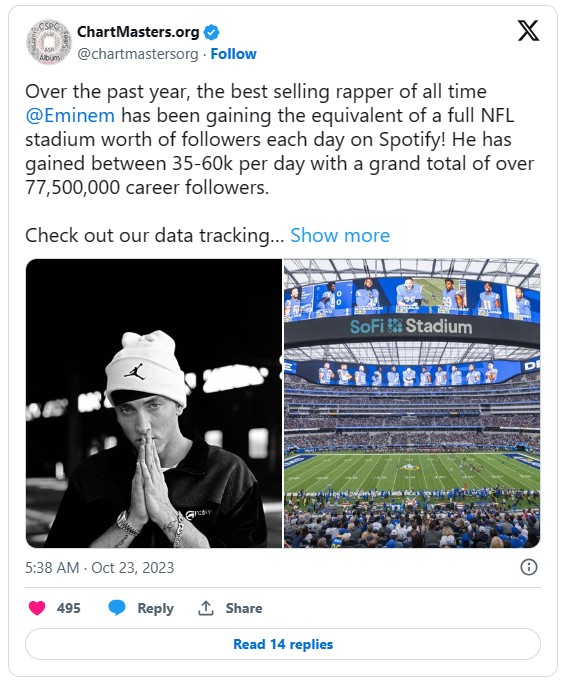Click the blue verified badge

[x=212, y=32]
